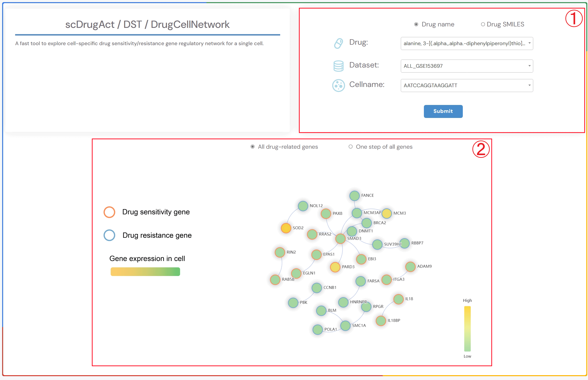Click the pill icon beside Drug
The image size is (588, 380).
coord(338,43)
